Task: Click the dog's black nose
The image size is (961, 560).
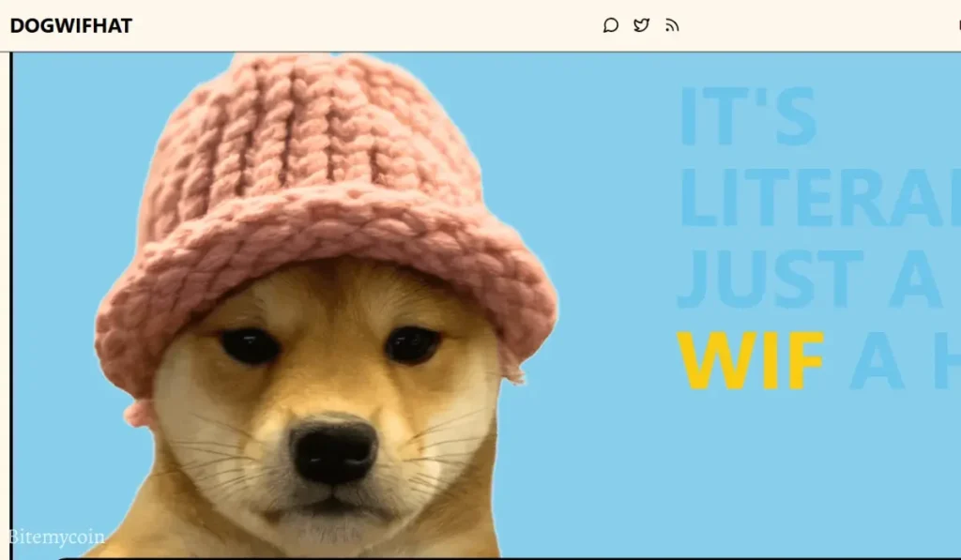Action: pyautogui.click(x=332, y=452)
